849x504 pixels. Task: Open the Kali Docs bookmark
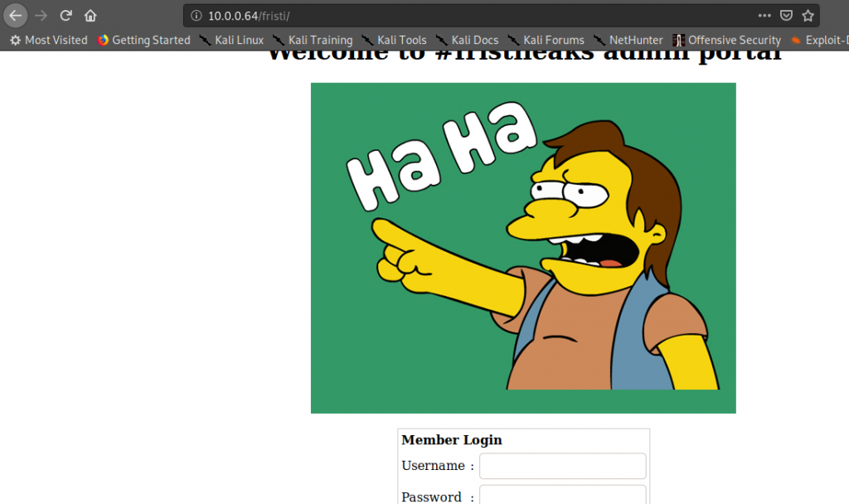coord(467,40)
